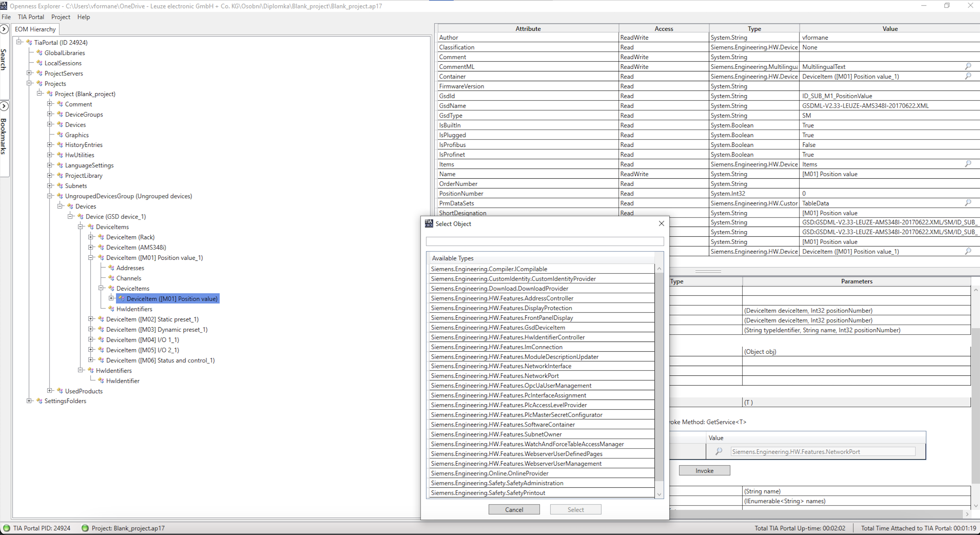Click magnifier beside NetworkPort value field
This screenshot has height=535, width=980.
tap(719, 451)
